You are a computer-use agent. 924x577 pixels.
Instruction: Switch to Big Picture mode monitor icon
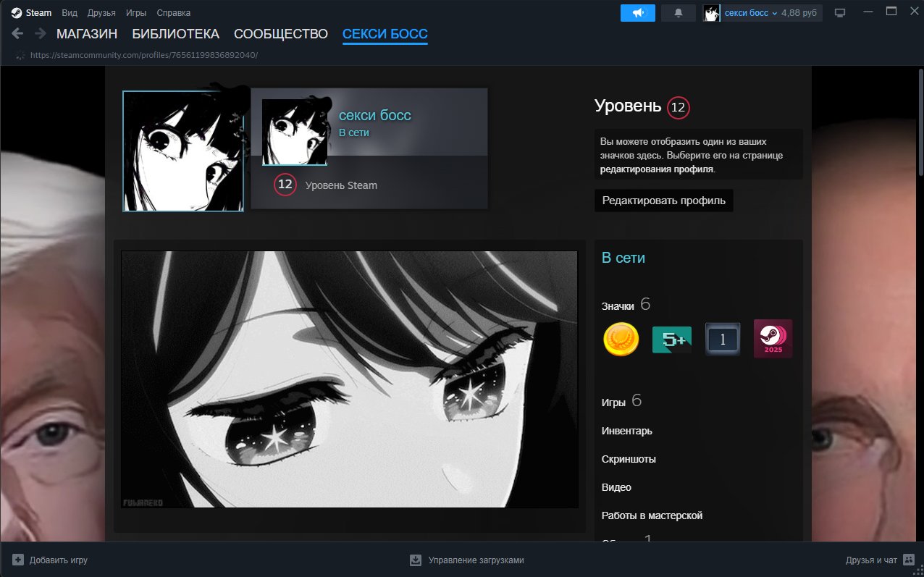[x=840, y=13]
